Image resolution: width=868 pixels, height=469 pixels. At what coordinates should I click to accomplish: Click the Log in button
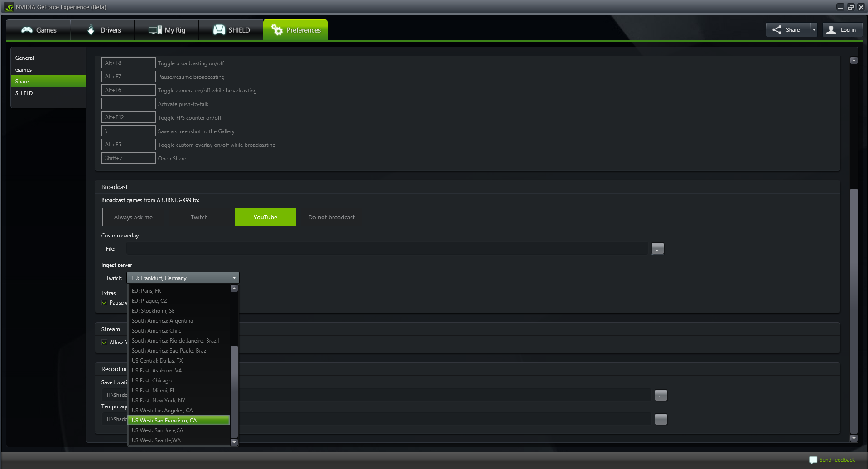tap(843, 30)
